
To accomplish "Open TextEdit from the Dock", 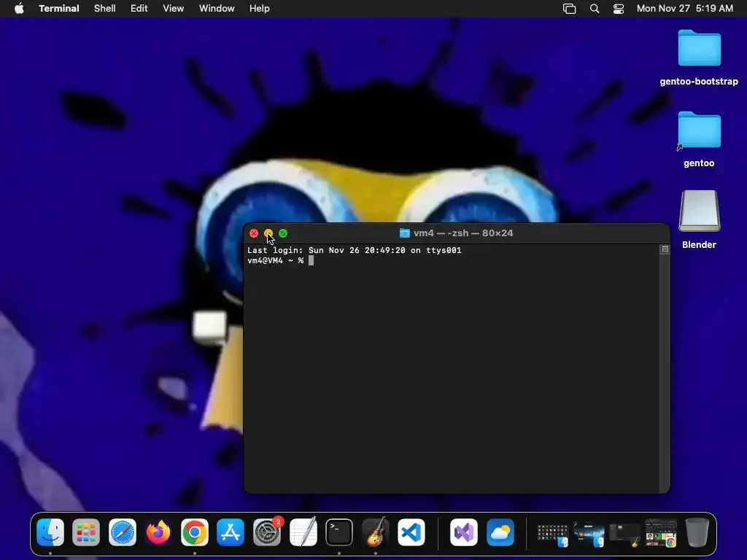I will coord(303,532).
